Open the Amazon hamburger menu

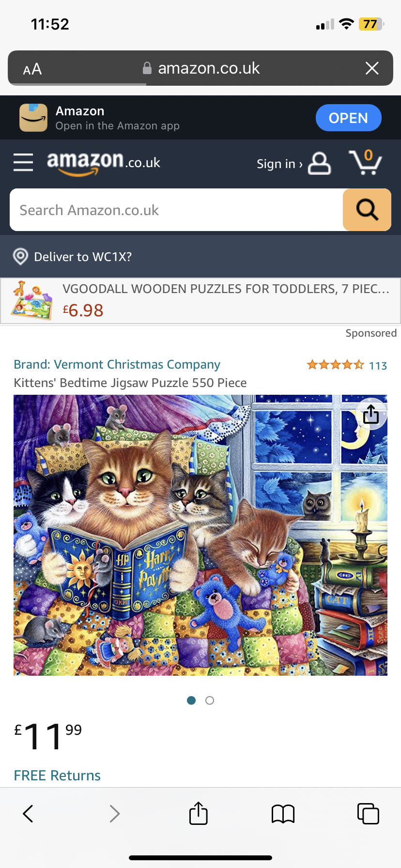click(23, 163)
